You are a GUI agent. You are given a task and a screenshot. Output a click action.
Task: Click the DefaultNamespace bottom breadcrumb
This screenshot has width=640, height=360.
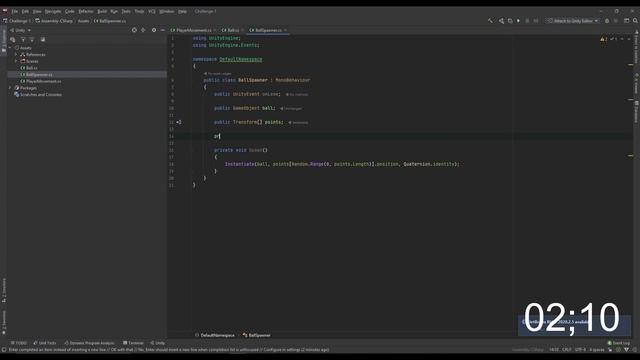(x=215, y=335)
